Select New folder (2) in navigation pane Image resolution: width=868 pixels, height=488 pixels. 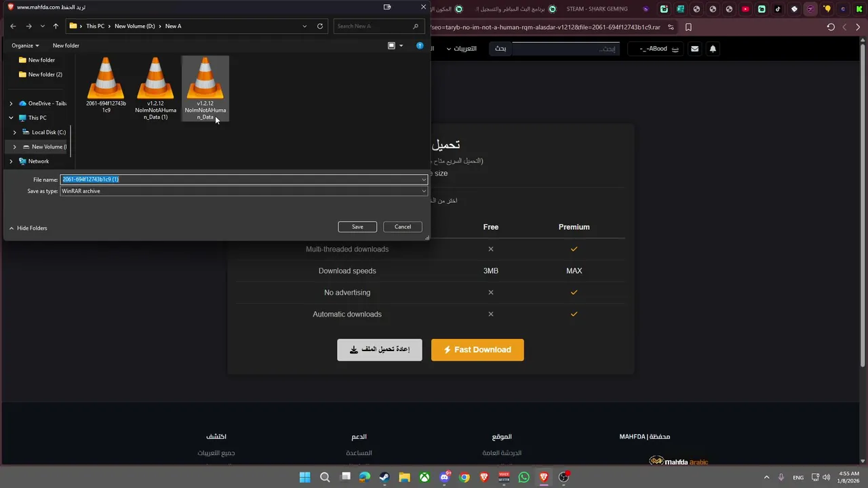tap(41, 75)
